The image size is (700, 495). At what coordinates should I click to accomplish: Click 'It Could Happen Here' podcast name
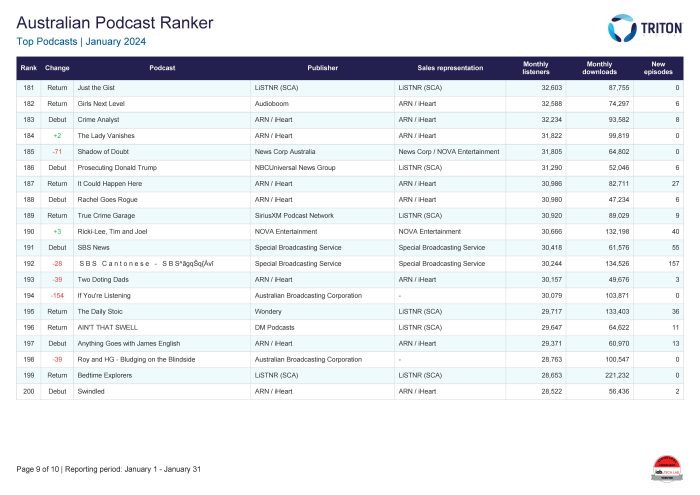tap(109, 184)
